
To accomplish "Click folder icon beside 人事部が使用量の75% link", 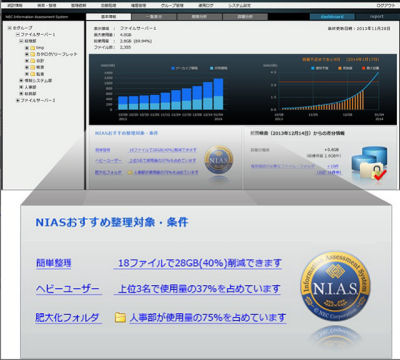I will [x=120, y=317].
